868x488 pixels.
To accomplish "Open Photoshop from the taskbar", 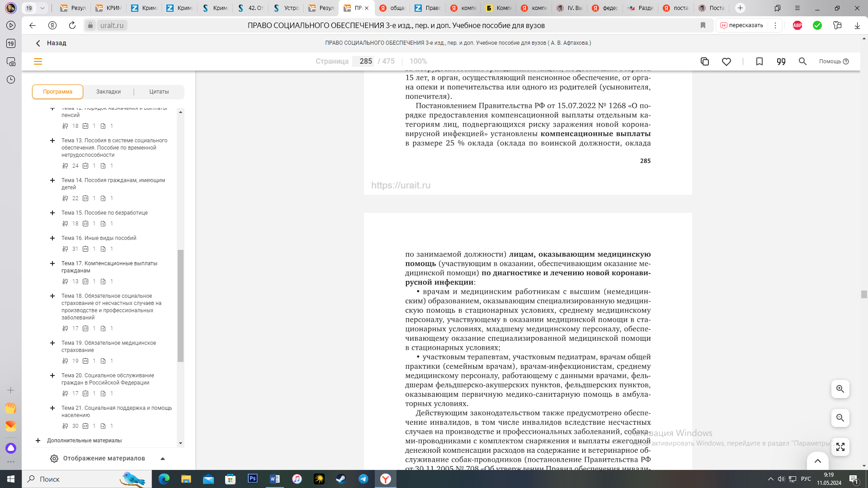I will coord(252,479).
